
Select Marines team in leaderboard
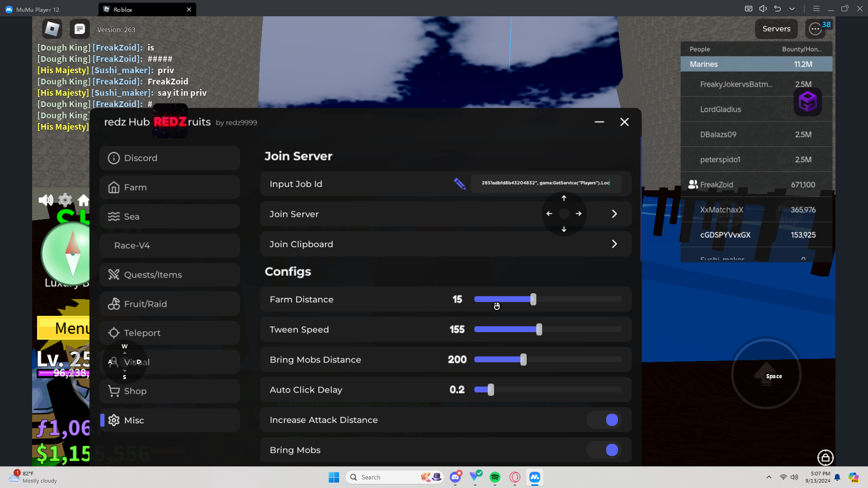point(756,64)
